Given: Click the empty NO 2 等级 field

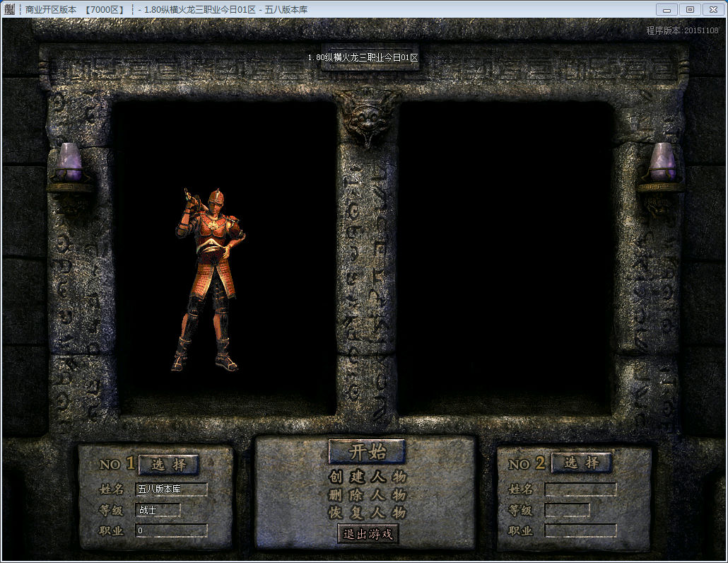Looking at the screenshot, I should 568,510.
